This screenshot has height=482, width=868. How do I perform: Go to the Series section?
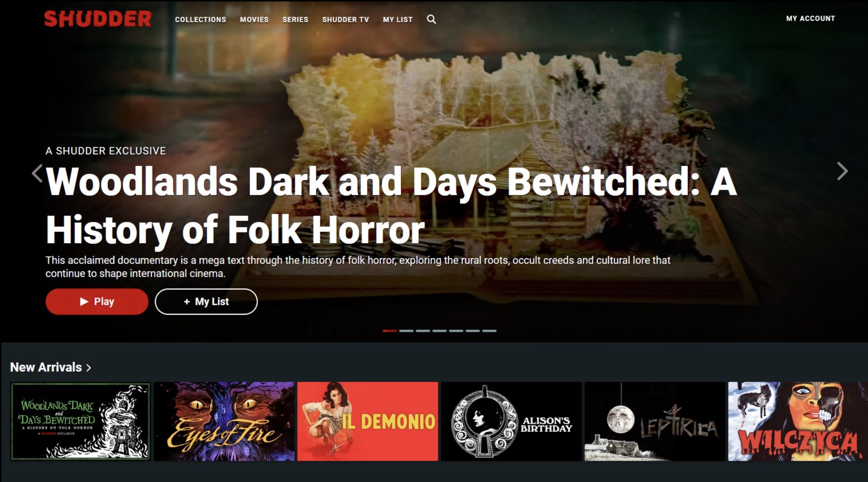295,19
